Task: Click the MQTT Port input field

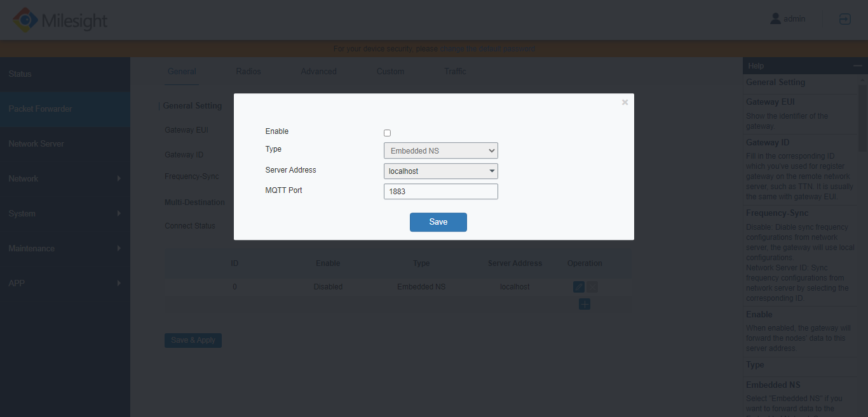Action: point(440,191)
